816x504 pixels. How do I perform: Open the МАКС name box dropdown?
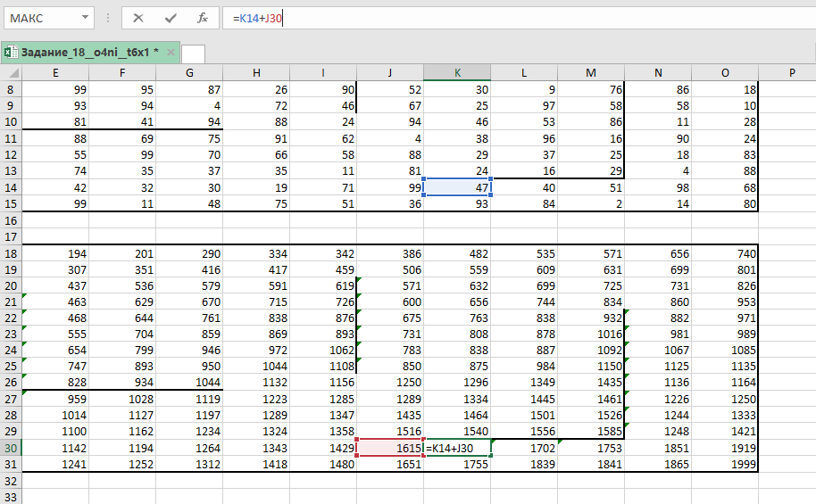85,18
